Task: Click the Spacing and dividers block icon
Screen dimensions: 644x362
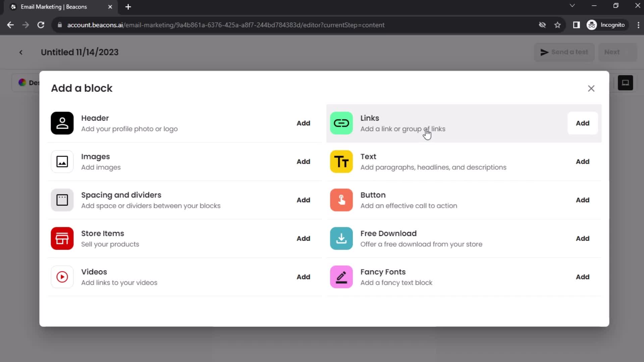Action: [x=62, y=199]
